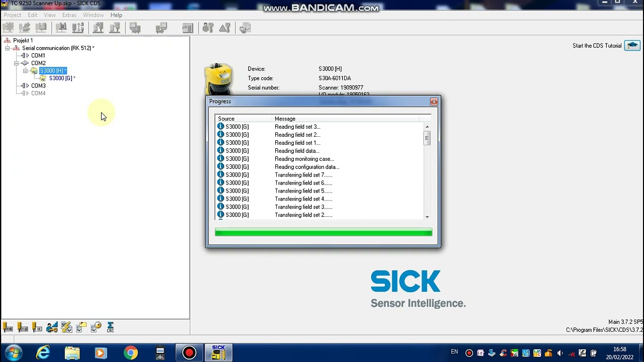Viewport: 644px width, 362px height.
Task: Select the Projekt 1 root node
Action: tap(23, 40)
